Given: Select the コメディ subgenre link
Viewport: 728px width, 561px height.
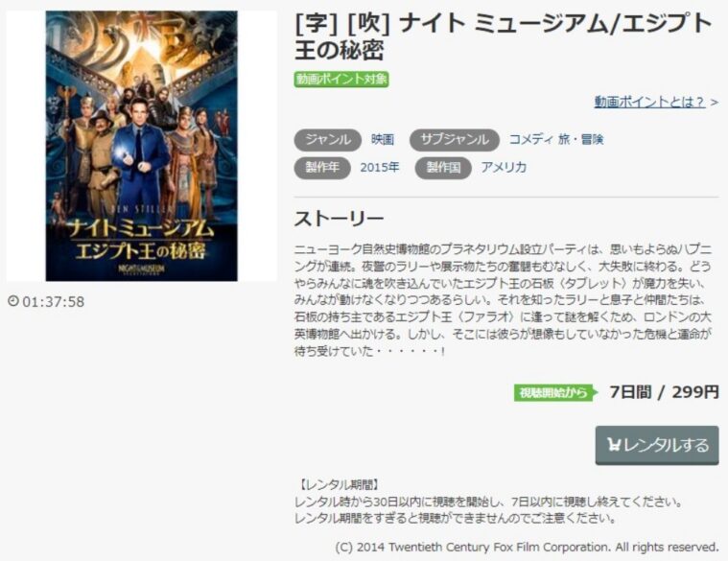Looking at the screenshot, I should point(531,140).
